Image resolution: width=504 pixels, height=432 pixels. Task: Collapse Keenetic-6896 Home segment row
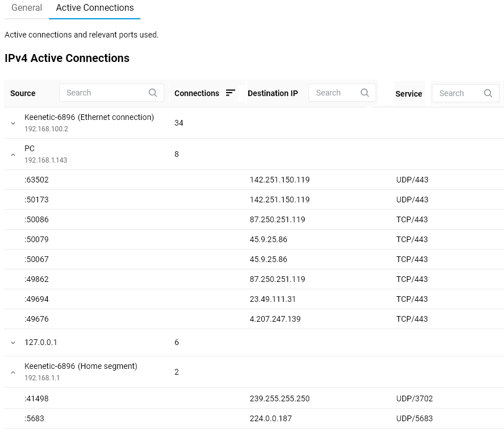click(13, 372)
